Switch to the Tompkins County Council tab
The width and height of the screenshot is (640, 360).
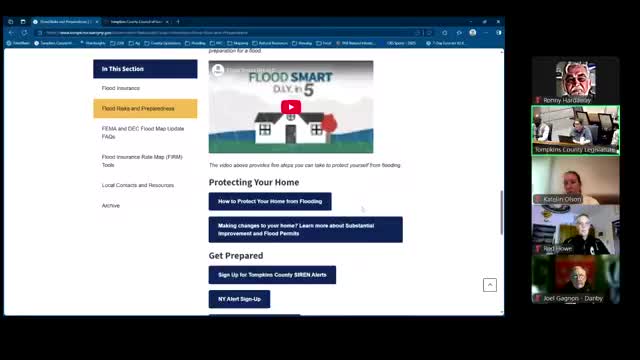coord(136,22)
